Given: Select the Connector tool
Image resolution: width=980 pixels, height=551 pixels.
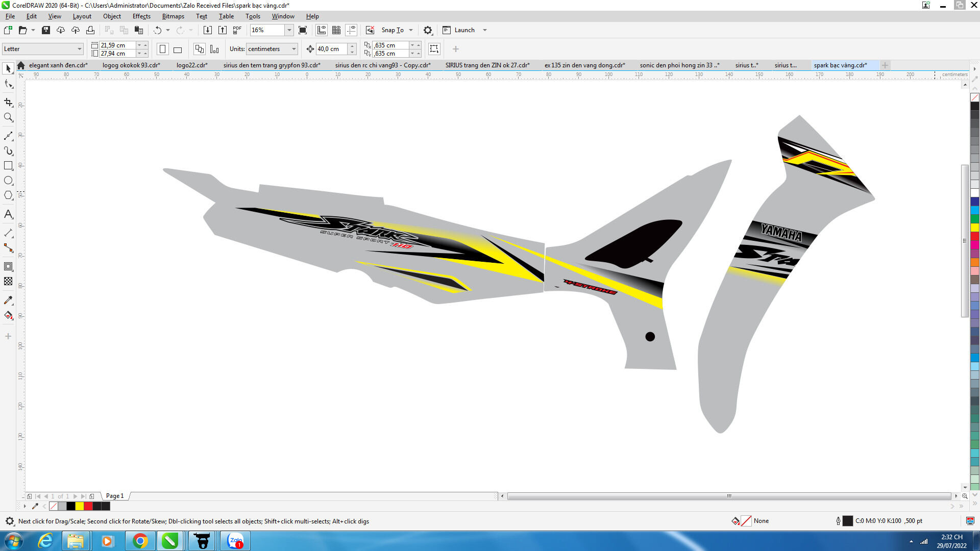Looking at the screenshot, I should click(8, 248).
